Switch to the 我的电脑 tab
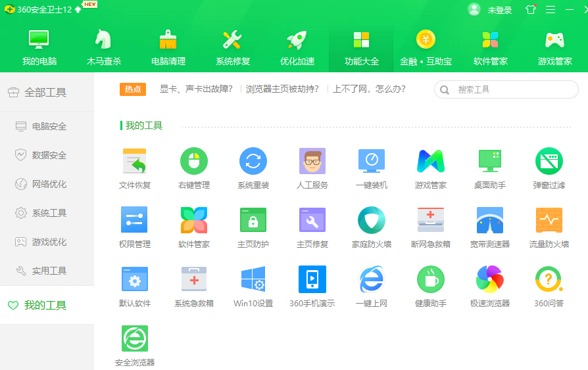This screenshot has height=370, width=588. [39, 47]
